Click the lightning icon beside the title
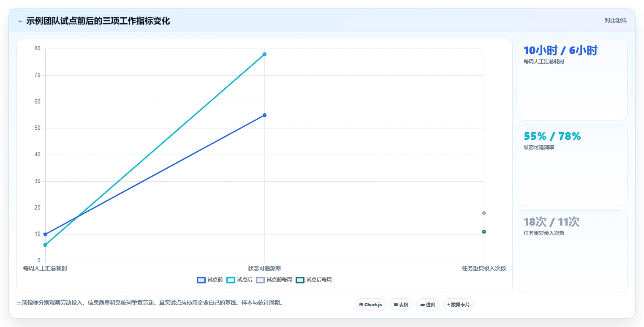644x327 pixels. (x=20, y=21)
